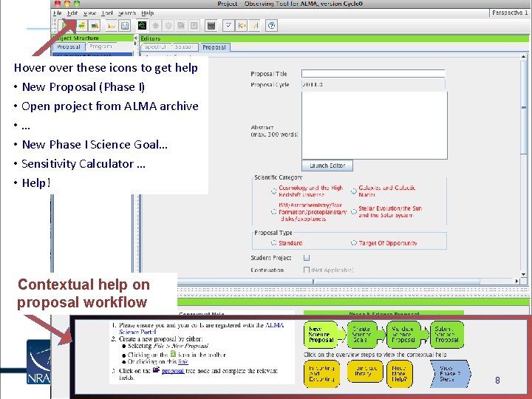Click into the Abstract text area
Viewport: 532px width, 399px height.
pyautogui.click(x=375, y=125)
